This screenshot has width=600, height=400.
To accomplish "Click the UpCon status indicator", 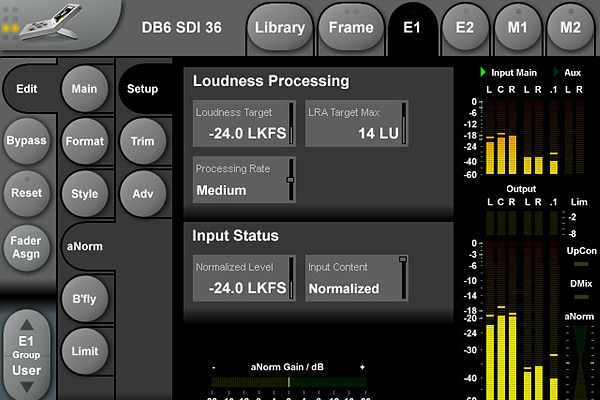I will [x=580, y=264].
